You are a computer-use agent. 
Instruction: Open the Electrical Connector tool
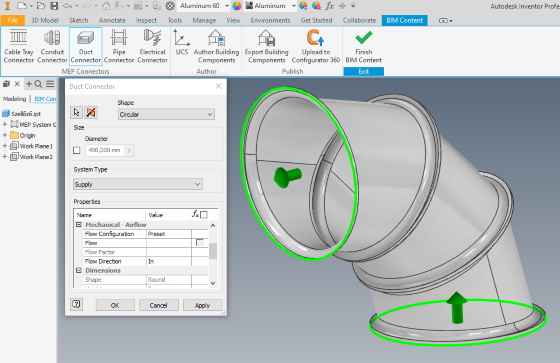[152, 46]
